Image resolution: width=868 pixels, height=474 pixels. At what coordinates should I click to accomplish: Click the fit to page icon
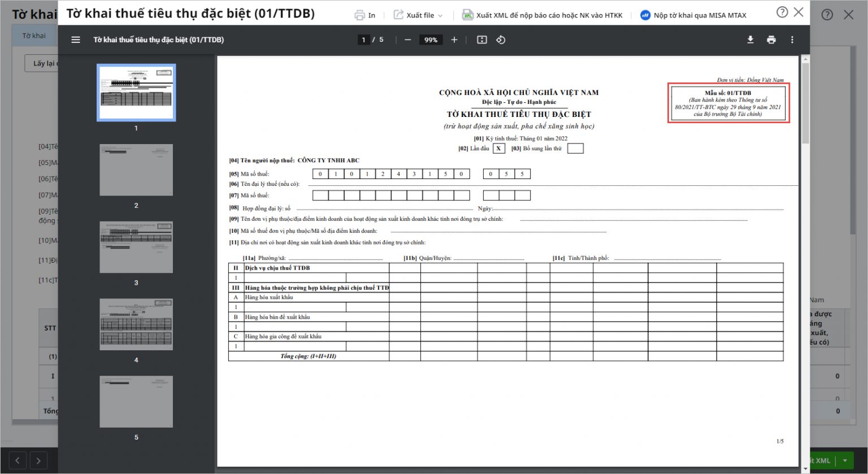(481, 40)
